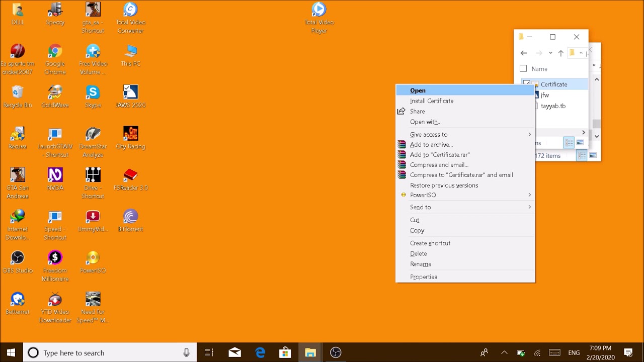Select the tayyab.tb file in Explorer

tap(553, 106)
